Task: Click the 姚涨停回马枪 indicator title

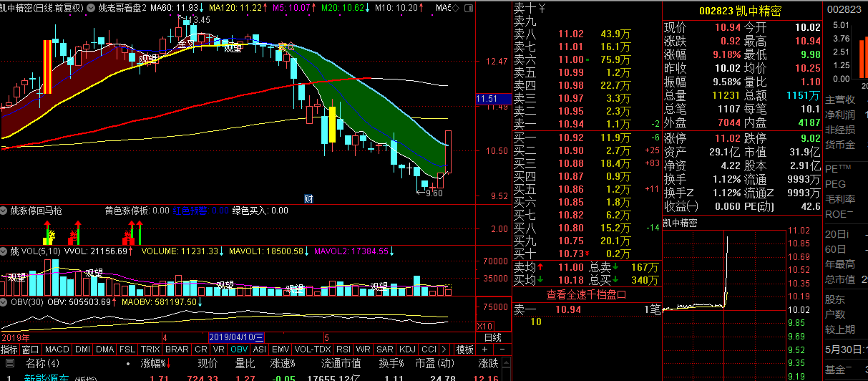Action: (36, 211)
